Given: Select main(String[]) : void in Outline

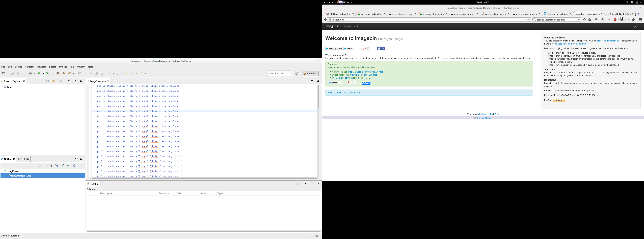Looking at the screenshot, I should tap(43, 176).
